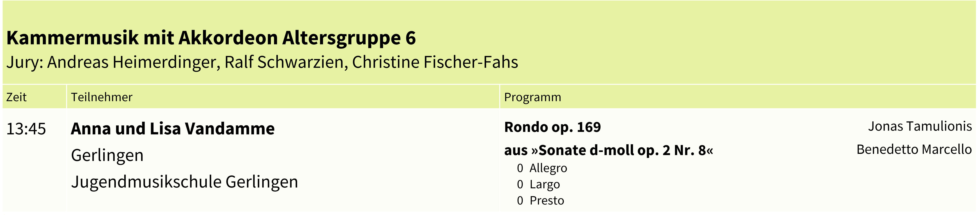The image size is (980, 215).
Task: Select the piece Rondo op. 169
Action: pos(552,127)
